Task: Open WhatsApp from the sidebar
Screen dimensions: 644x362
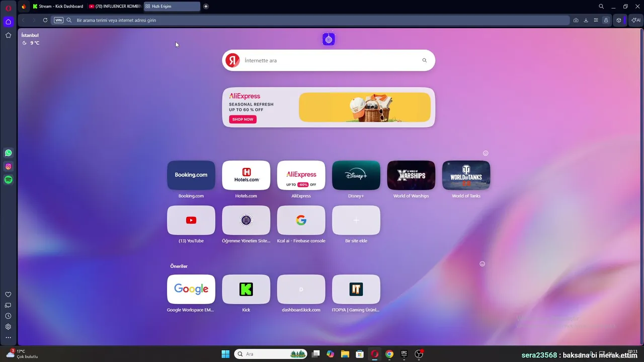Action: point(8,153)
